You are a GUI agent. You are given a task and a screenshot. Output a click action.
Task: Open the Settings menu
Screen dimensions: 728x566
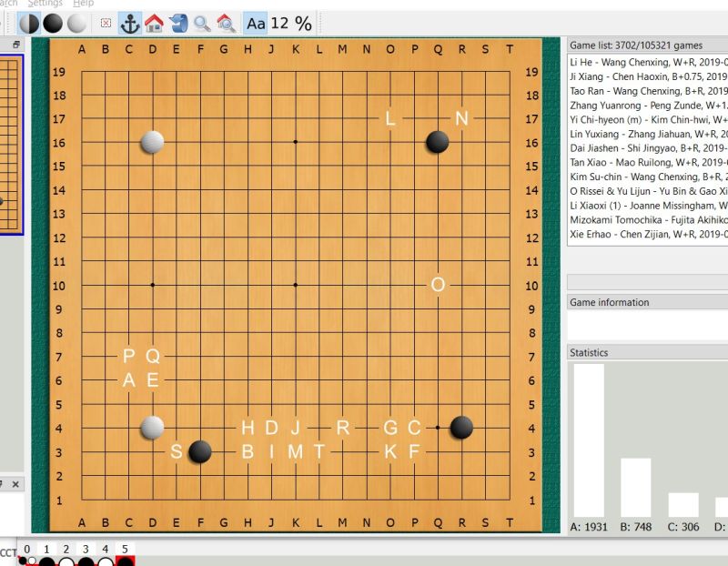45,4
